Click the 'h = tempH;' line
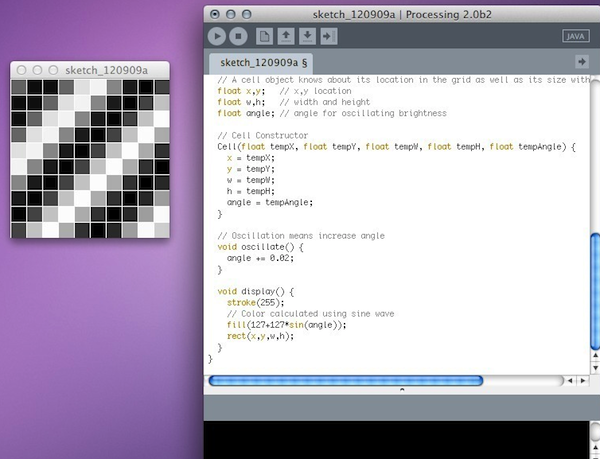This screenshot has height=459, width=600. pyautogui.click(x=251, y=191)
